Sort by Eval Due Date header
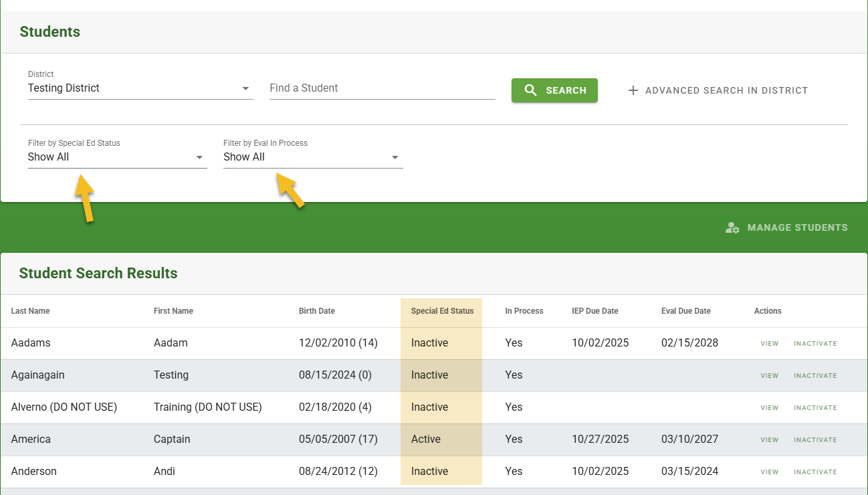The image size is (868, 495). tap(686, 311)
